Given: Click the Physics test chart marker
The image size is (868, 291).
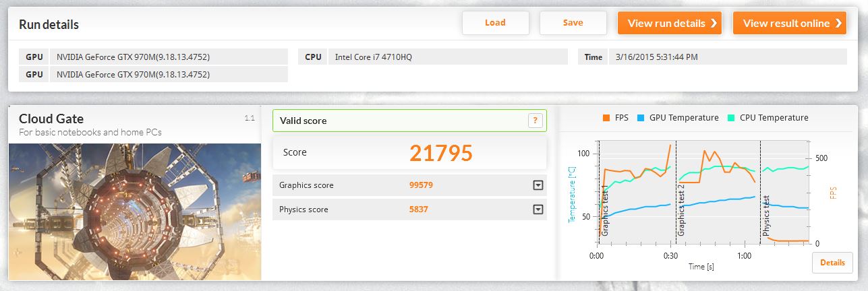Looking at the screenshot, I should [766, 215].
